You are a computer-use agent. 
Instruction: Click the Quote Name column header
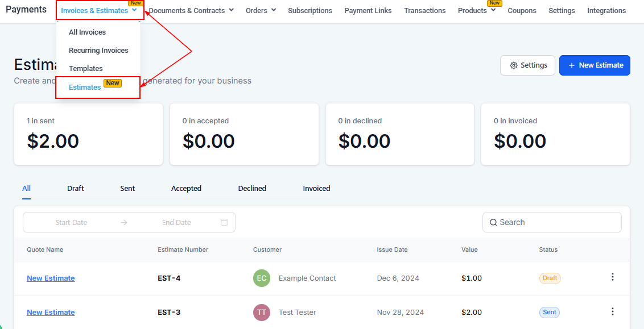tap(45, 249)
